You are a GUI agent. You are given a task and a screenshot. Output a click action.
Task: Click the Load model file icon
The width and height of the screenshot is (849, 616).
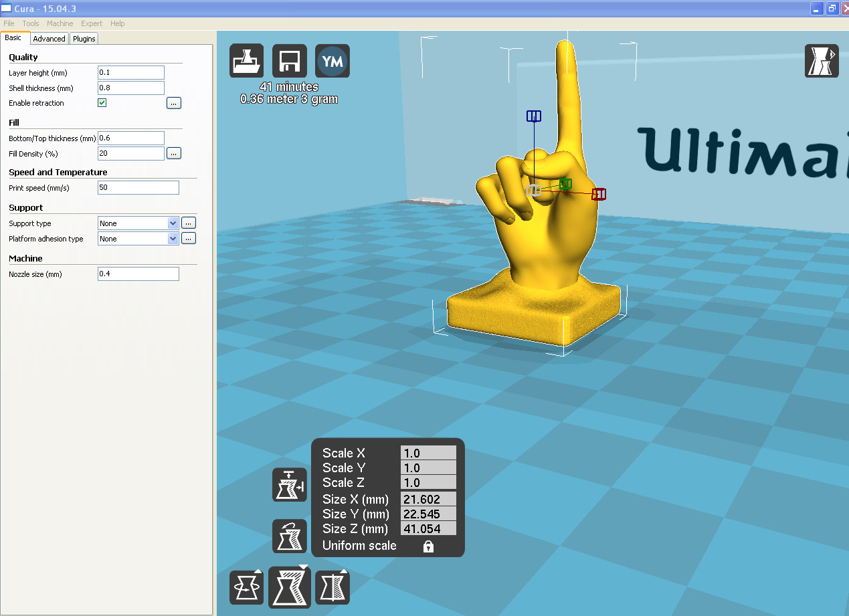point(246,60)
